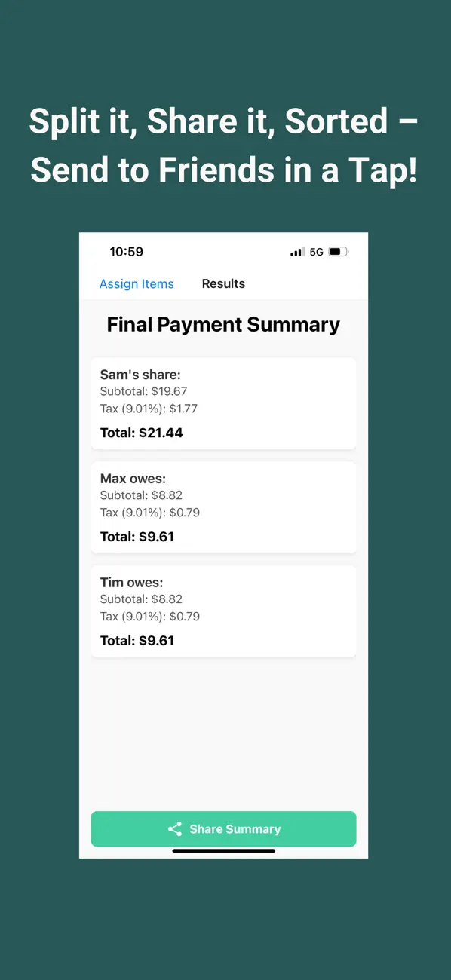Click the cellular signal strength icon
This screenshot has width=451, height=980.
296,251
